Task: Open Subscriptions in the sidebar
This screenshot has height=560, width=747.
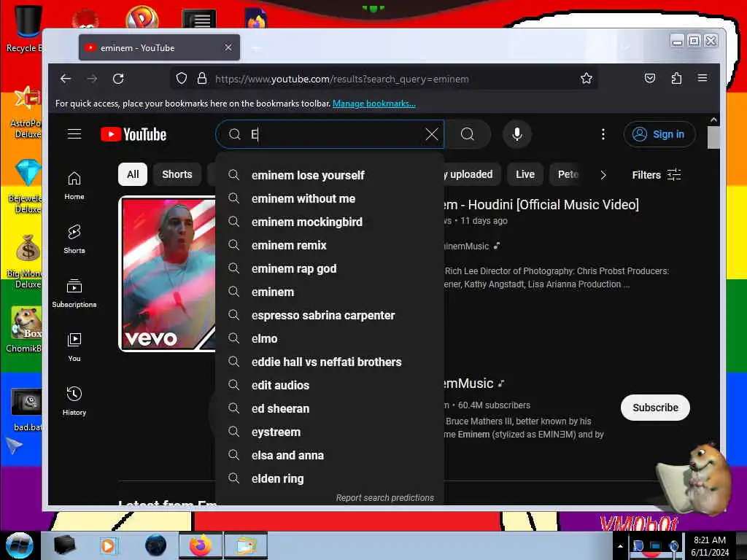Action: (74, 293)
